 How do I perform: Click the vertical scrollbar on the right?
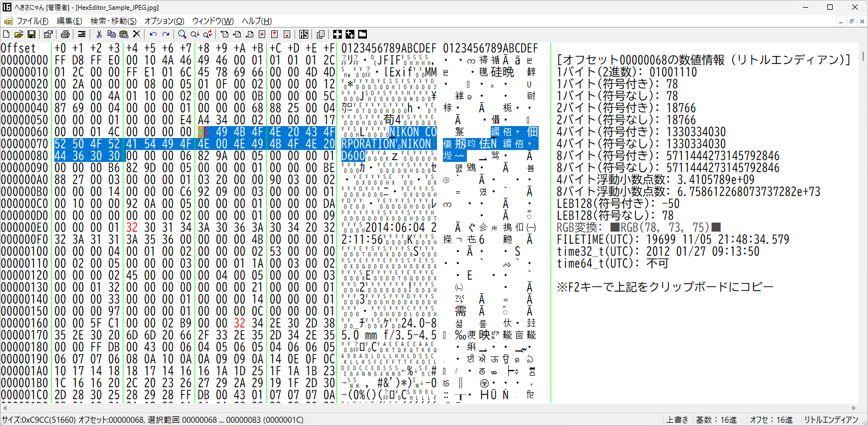coord(863,223)
